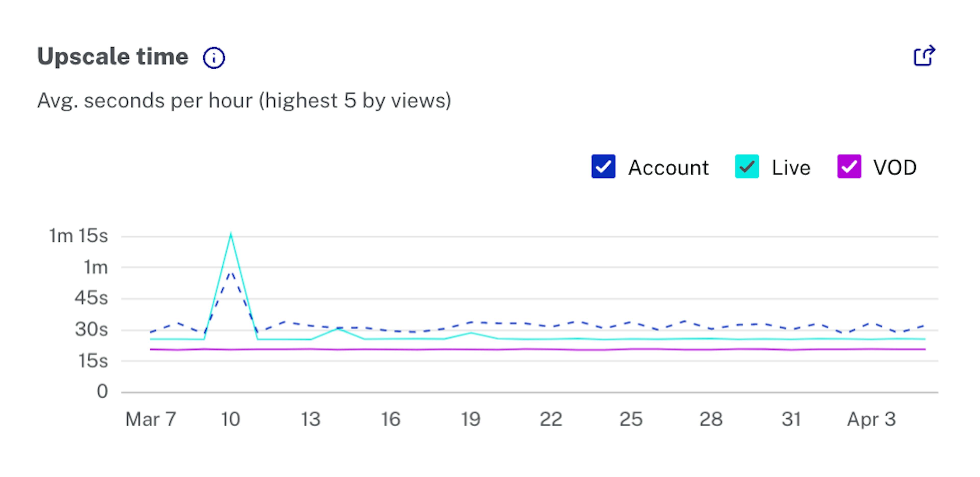Click the Account legend label
Image resolution: width=980 pixels, height=477 pixels.
pos(668,167)
